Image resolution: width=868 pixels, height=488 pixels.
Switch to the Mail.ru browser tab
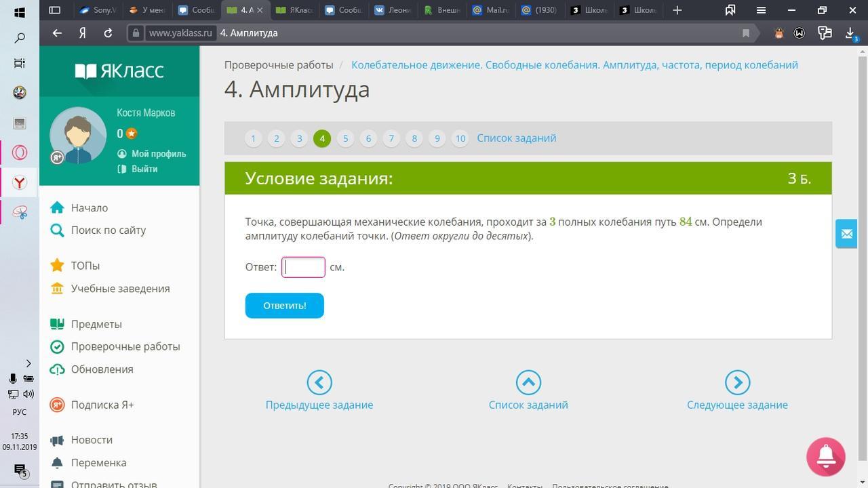[491, 10]
